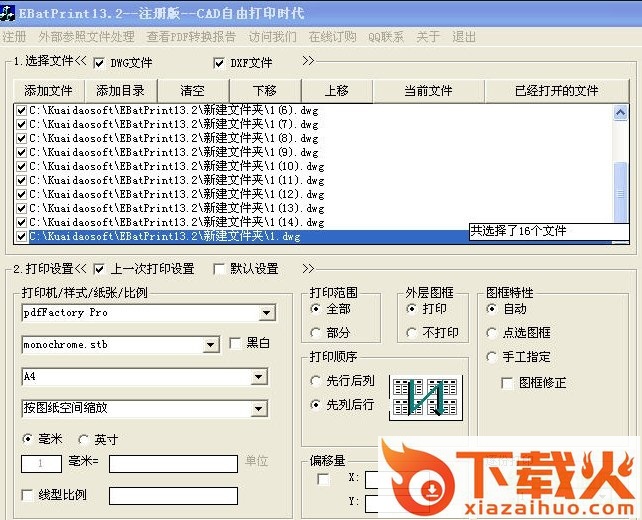Select 先列后行 print order radio
The image size is (642, 520).
click(315, 405)
